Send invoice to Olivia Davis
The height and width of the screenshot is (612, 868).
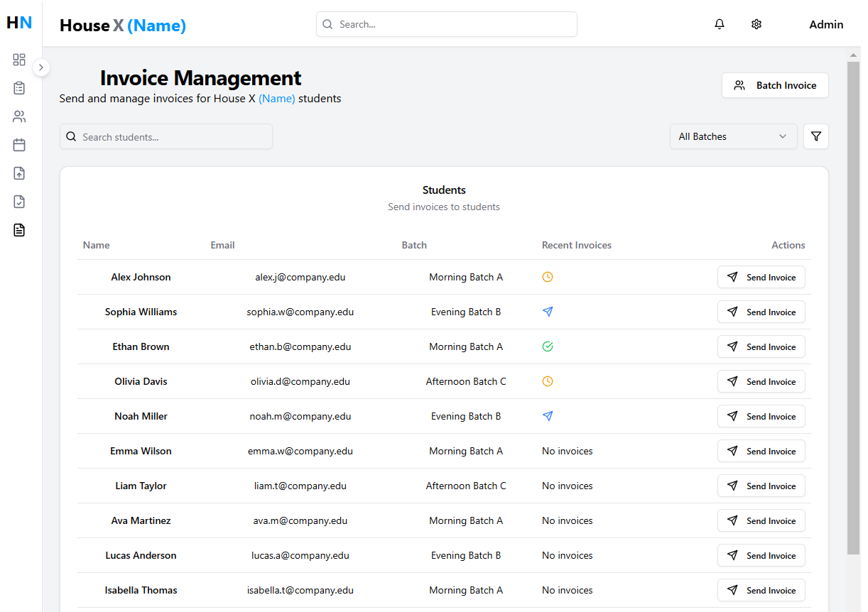tap(761, 381)
